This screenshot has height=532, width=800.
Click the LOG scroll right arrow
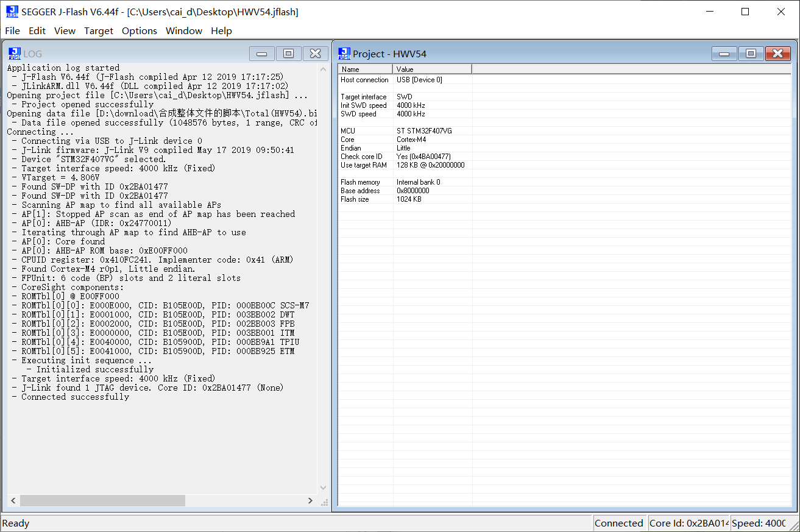(310, 500)
